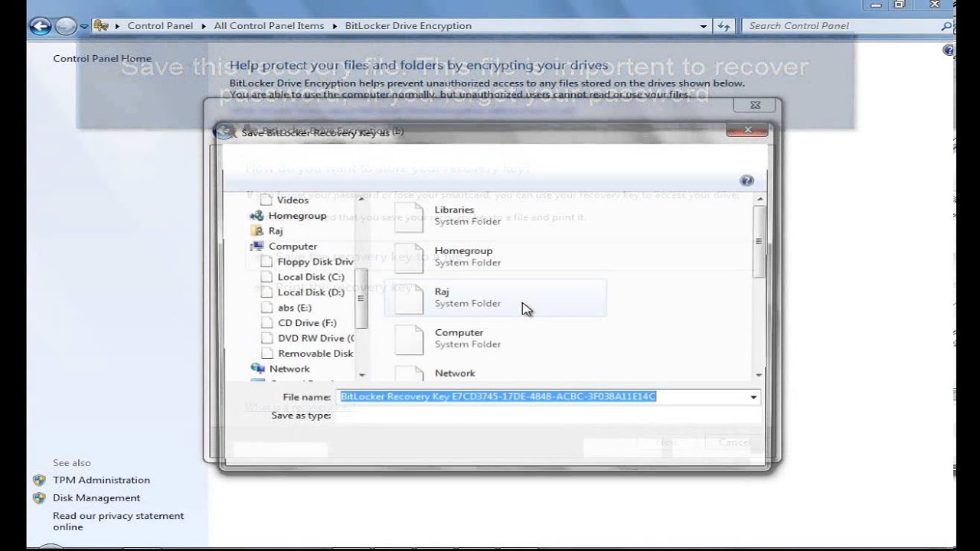Open the privacy statement online link

coord(118,521)
